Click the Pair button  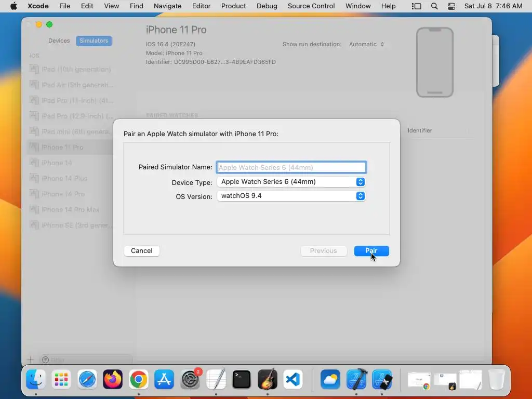click(x=371, y=251)
